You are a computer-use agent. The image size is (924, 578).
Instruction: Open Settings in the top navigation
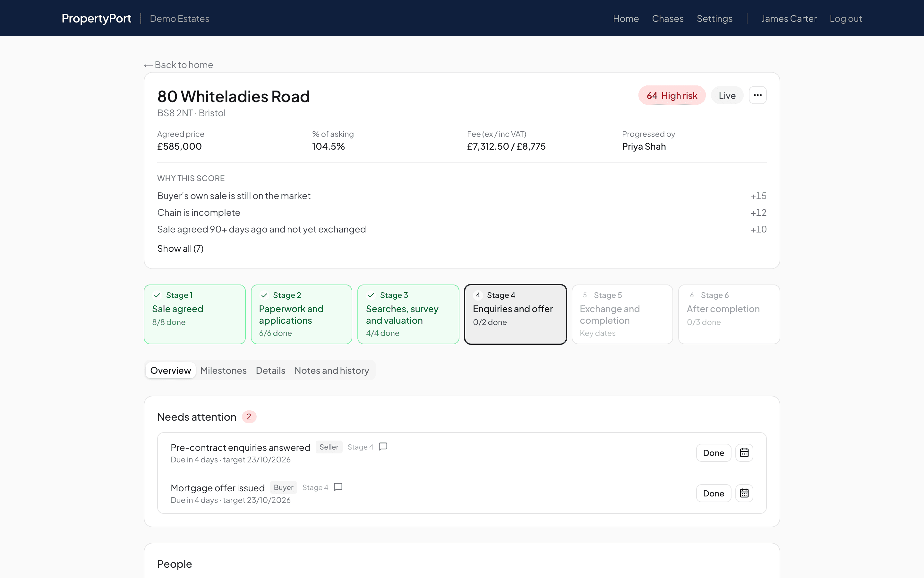tap(714, 18)
